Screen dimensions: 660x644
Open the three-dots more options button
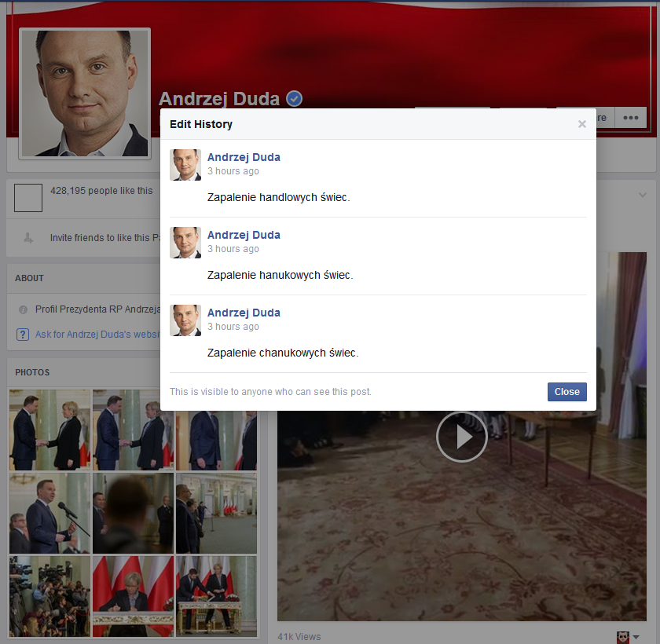tap(630, 118)
